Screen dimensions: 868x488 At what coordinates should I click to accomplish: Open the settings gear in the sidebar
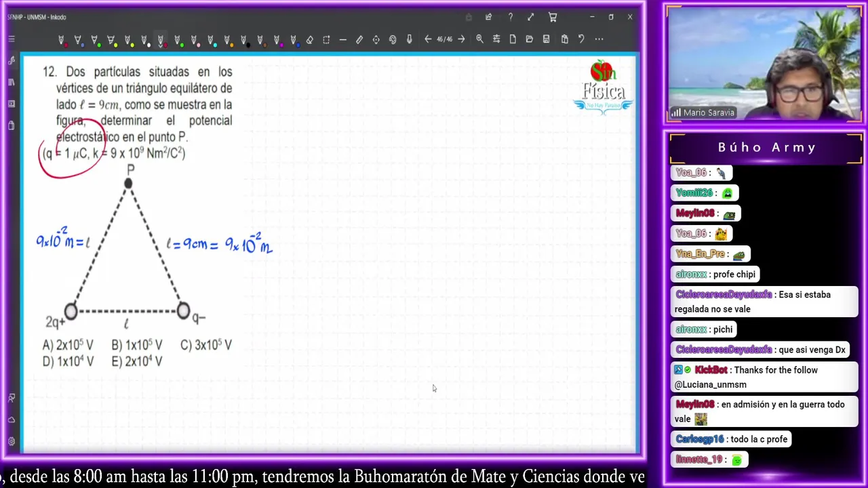[12, 442]
